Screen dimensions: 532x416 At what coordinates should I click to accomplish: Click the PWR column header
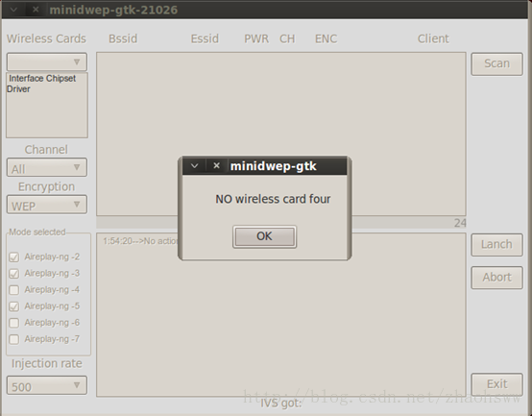click(x=256, y=38)
